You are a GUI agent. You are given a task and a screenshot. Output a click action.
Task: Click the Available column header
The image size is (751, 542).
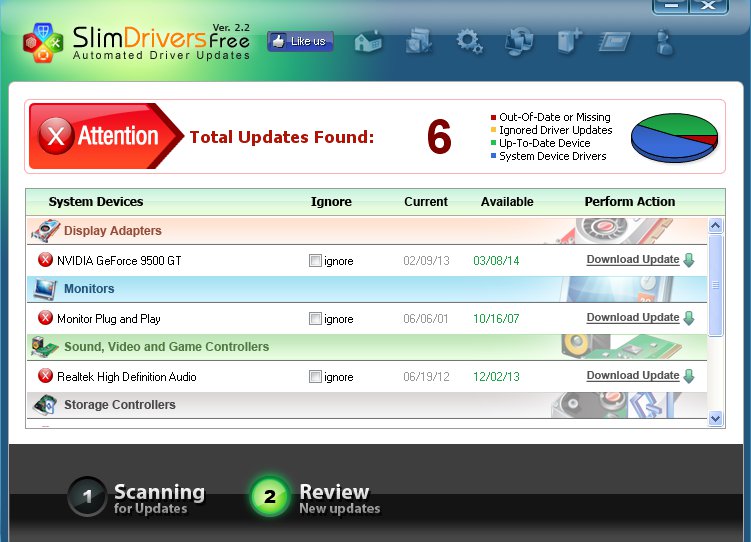coord(507,202)
